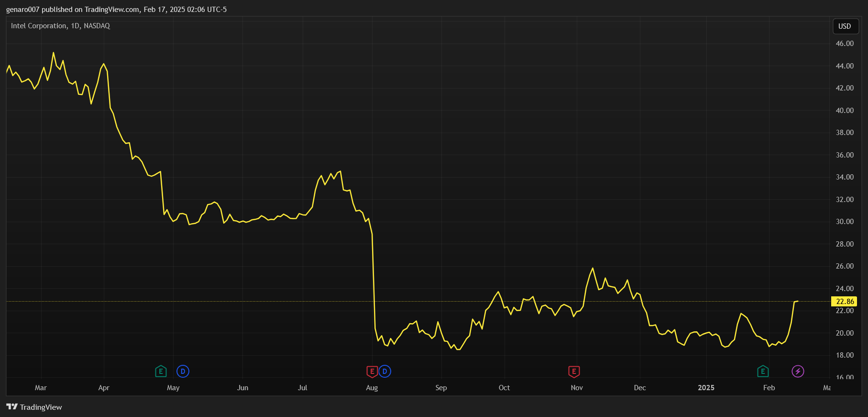The image size is (868, 417).
Task: Click the red earnings marker near August
Action: pos(372,371)
